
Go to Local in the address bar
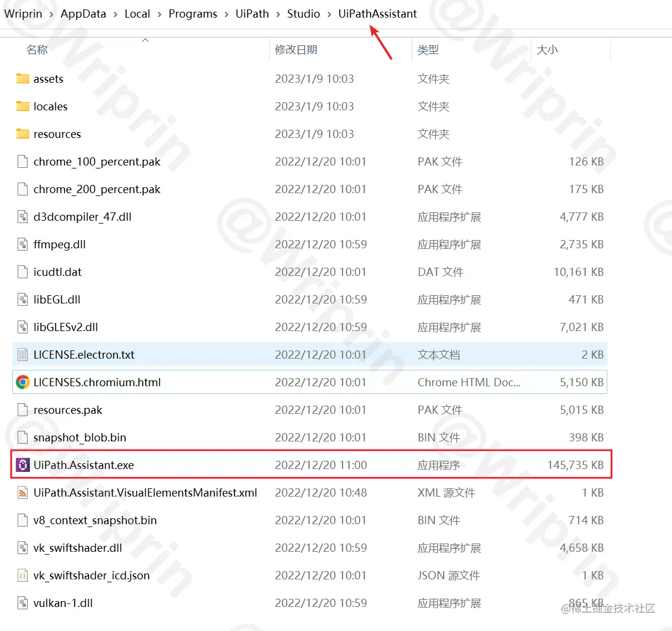click(x=137, y=14)
